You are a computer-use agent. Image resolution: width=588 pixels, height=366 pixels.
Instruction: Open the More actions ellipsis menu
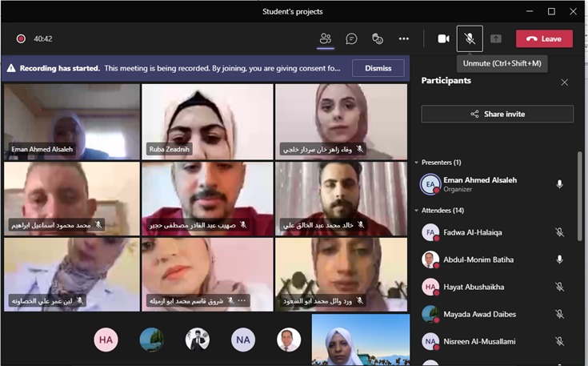point(404,38)
